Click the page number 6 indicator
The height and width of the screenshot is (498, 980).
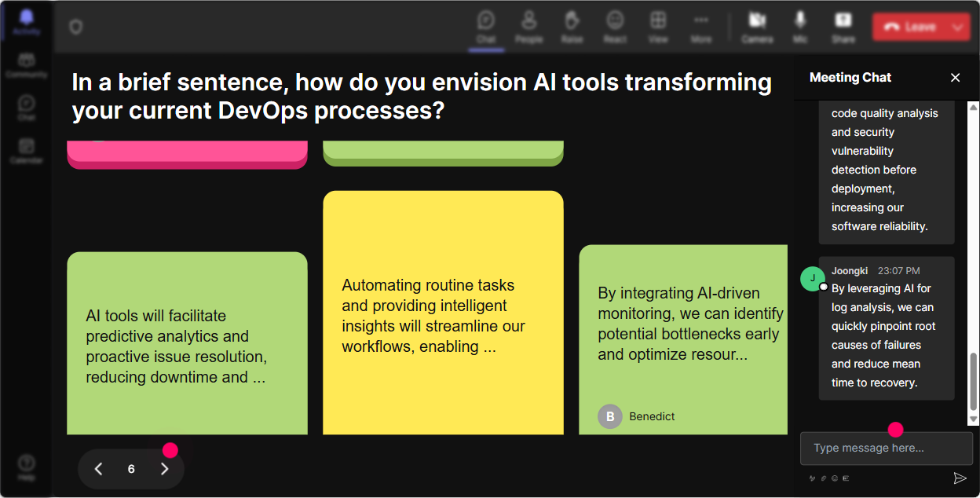(x=131, y=469)
